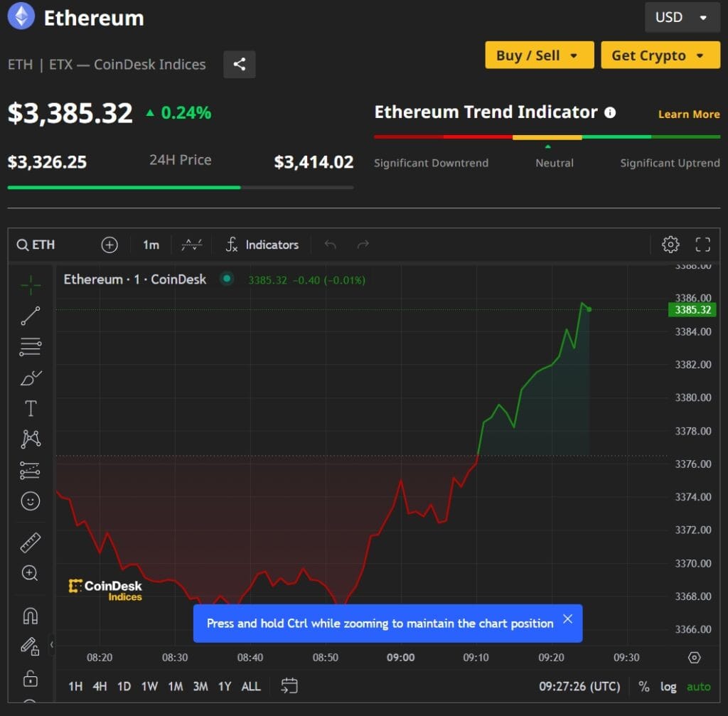Click the green market status dot in legend

point(227,279)
